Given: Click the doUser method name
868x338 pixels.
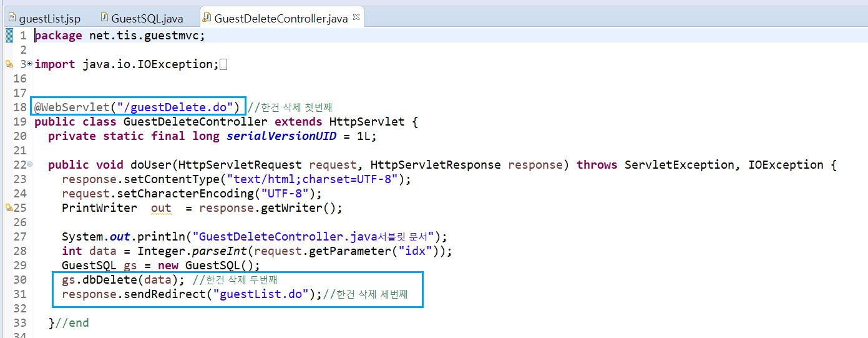Looking at the screenshot, I should [151, 165].
